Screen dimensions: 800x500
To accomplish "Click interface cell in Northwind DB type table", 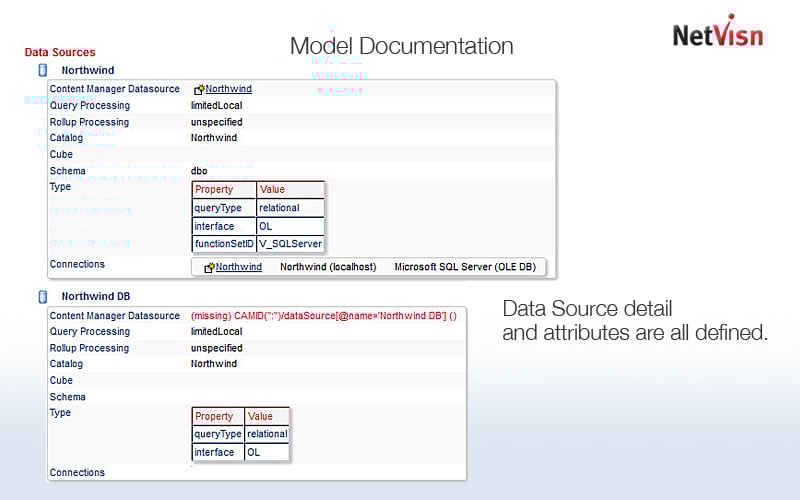I will (218, 452).
